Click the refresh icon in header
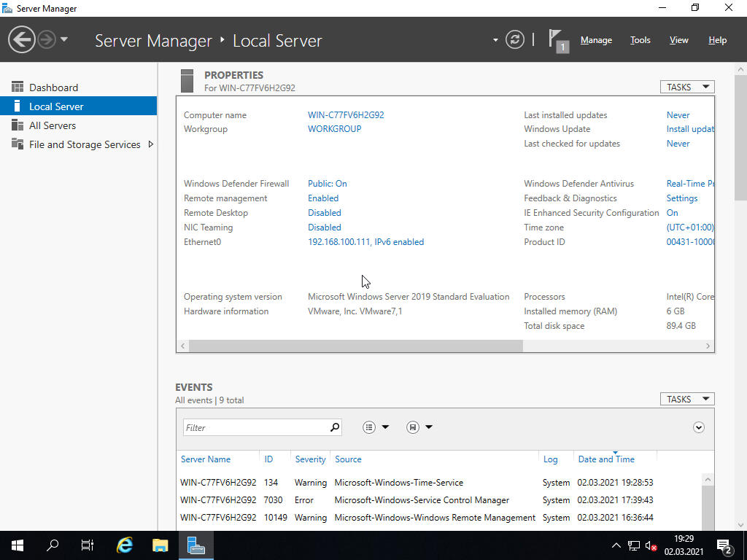 point(515,40)
